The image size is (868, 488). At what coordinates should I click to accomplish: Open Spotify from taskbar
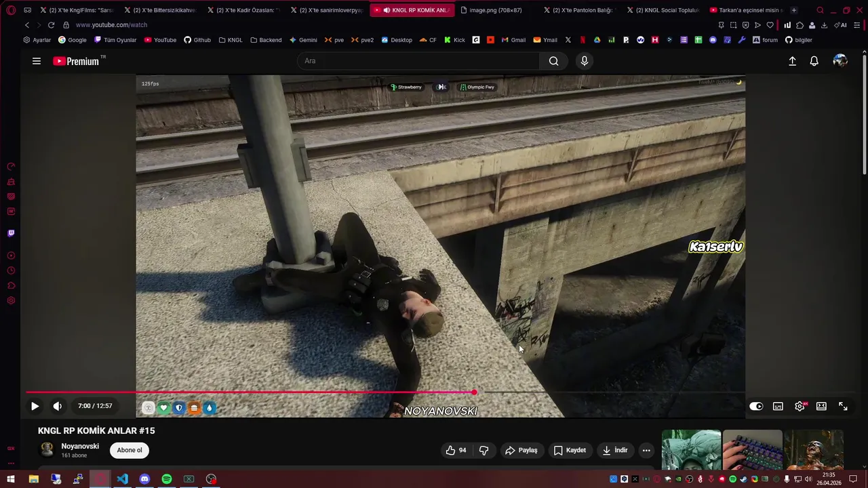167,479
